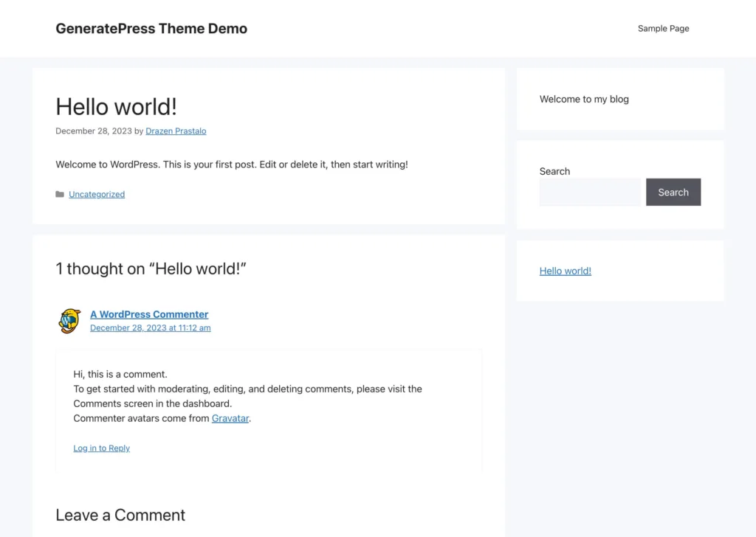Click the Welcome to WordPress paragraph
This screenshot has height=537, width=756.
tap(231, 164)
